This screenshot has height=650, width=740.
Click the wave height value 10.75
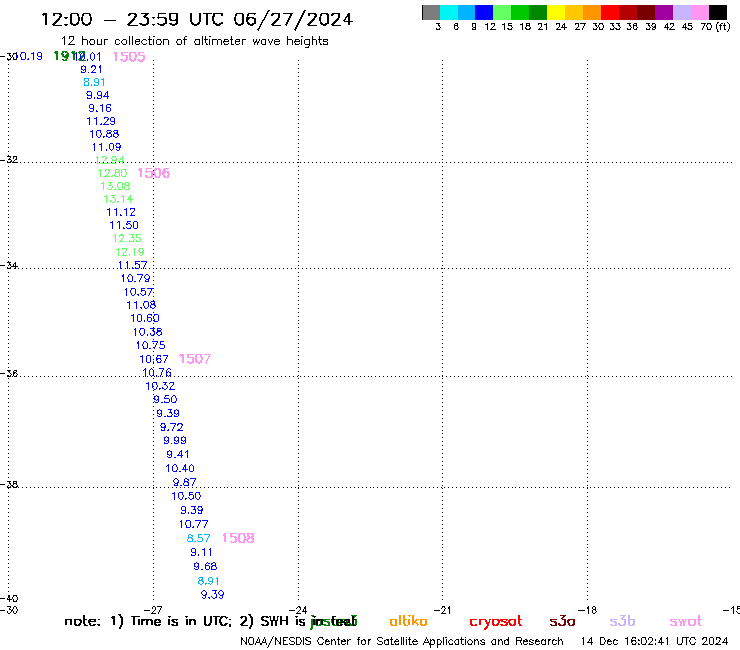coord(150,346)
